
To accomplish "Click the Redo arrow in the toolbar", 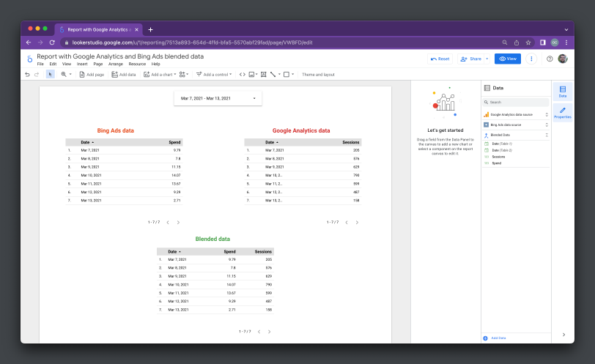I will 37,75.
